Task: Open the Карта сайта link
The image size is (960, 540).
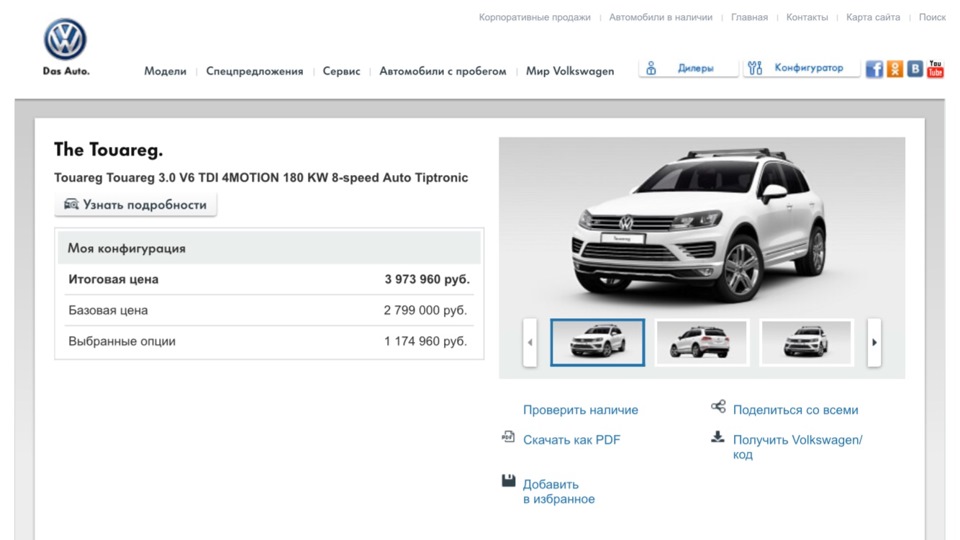Action: pos(873,17)
